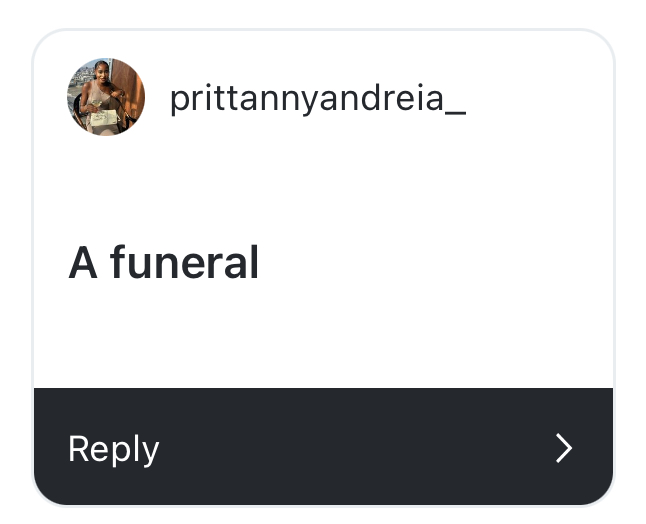Expand reply options with the chevron

(564, 448)
